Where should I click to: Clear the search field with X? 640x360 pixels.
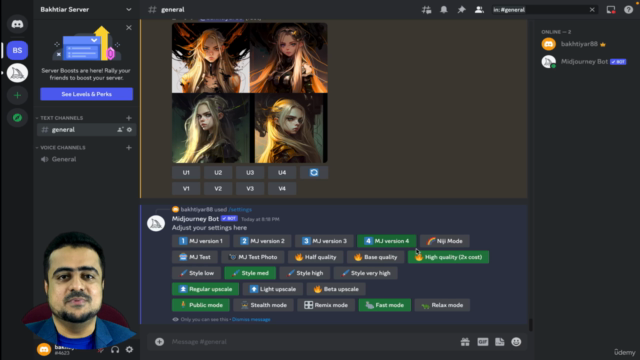pos(592,10)
